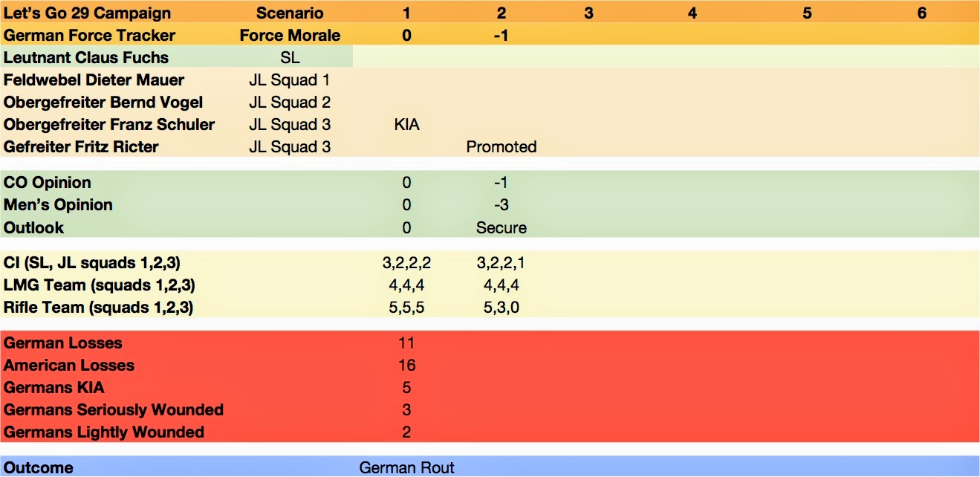Select the "Leutnant Claus Fuchs" name cell
This screenshot has width=980, height=477.
coord(86,57)
